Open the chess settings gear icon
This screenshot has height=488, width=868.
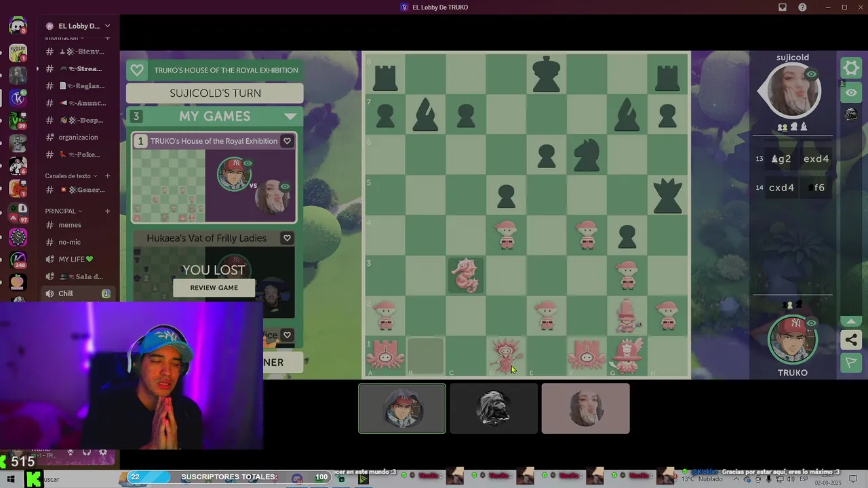[x=851, y=68]
